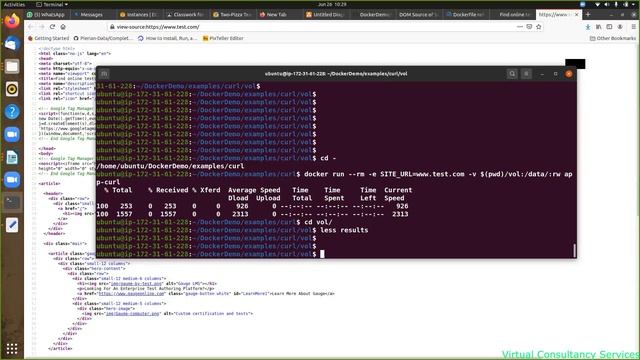
Task: Follow img/gauge-computer.png source link
Action: (132, 313)
